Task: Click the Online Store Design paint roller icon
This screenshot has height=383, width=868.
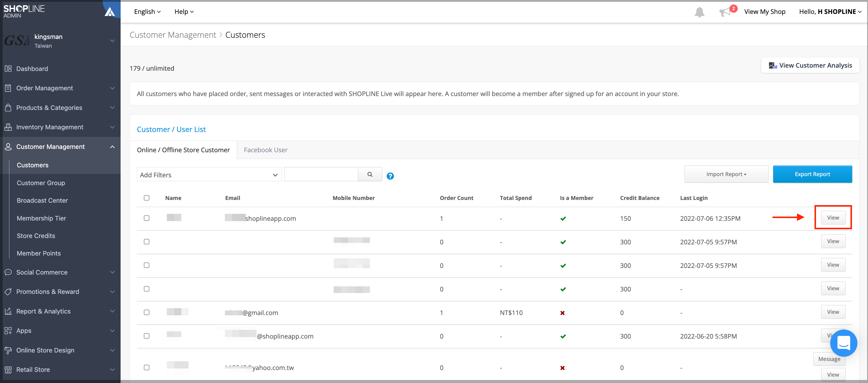Action: [x=8, y=350]
